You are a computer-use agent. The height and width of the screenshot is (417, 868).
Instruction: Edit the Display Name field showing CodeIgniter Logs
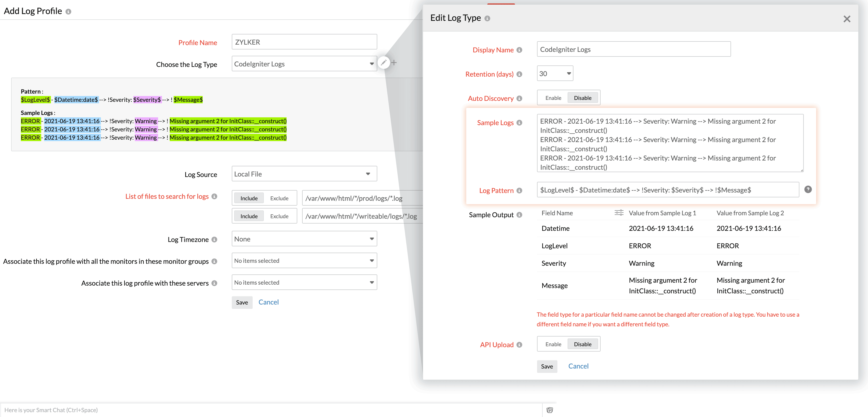tap(634, 49)
